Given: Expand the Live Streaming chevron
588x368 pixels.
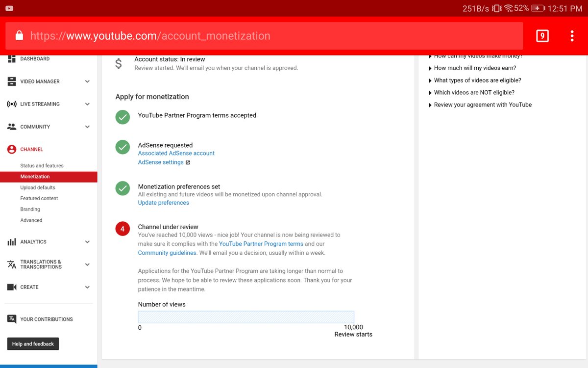Looking at the screenshot, I should click(x=87, y=104).
